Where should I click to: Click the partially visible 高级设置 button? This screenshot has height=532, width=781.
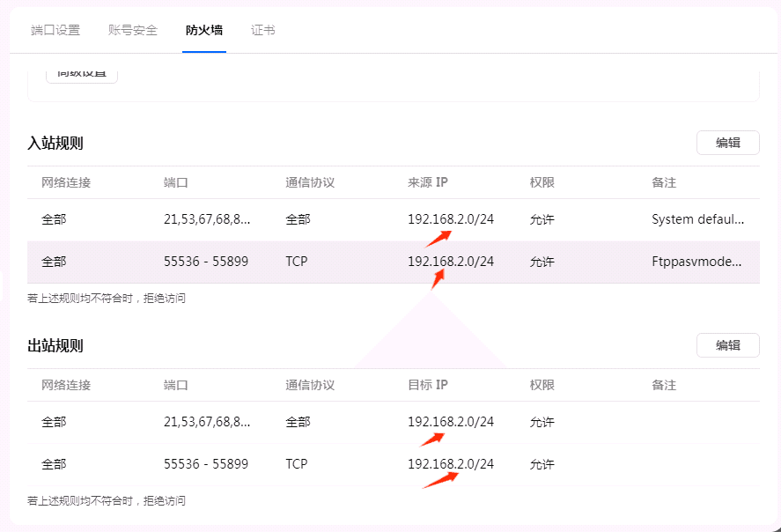tap(82, 74)
